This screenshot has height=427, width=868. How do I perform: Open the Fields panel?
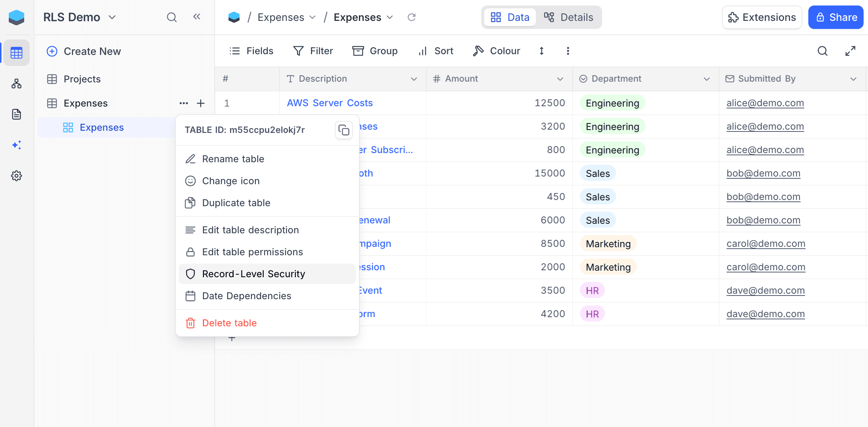point(252,51)
